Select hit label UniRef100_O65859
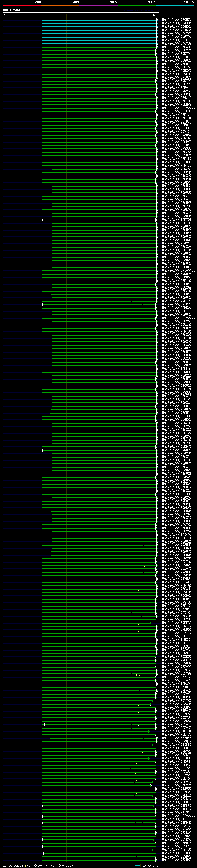 pos(176,47)
